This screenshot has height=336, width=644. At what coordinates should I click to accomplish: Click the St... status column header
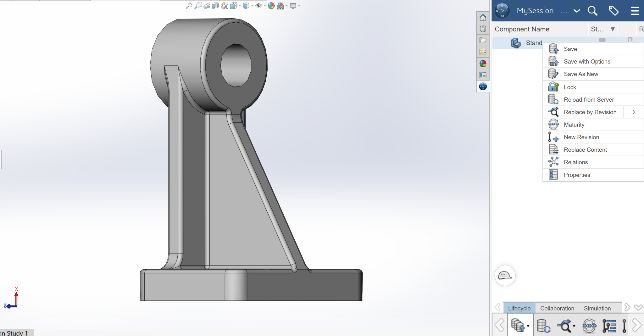coord(597,29)
